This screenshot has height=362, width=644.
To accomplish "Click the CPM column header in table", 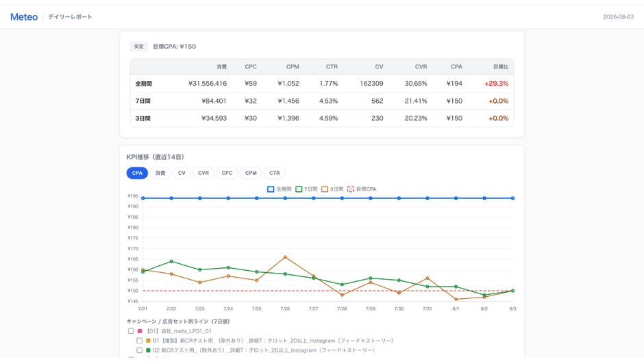I will pos(293,67).
